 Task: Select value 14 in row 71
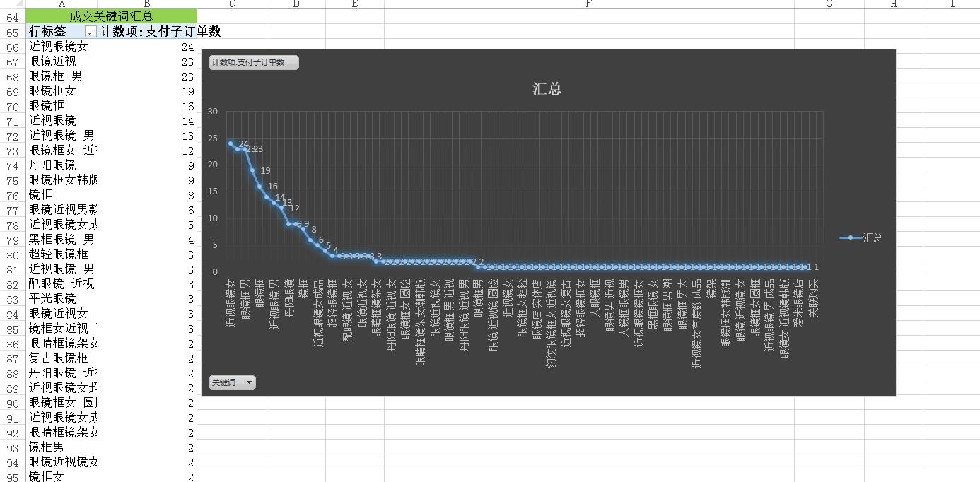147,121
